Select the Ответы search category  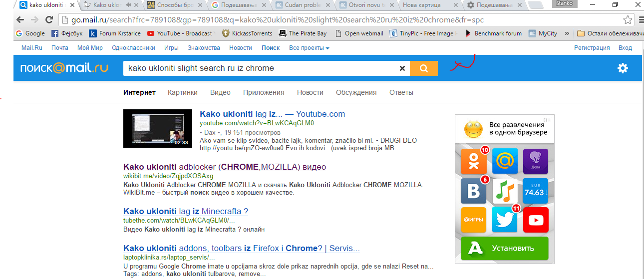click(401, 92)
